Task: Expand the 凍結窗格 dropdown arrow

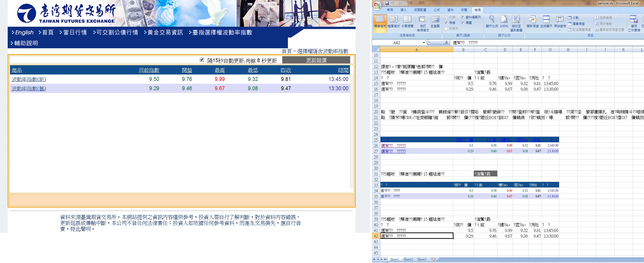Action: coord(560,30)
